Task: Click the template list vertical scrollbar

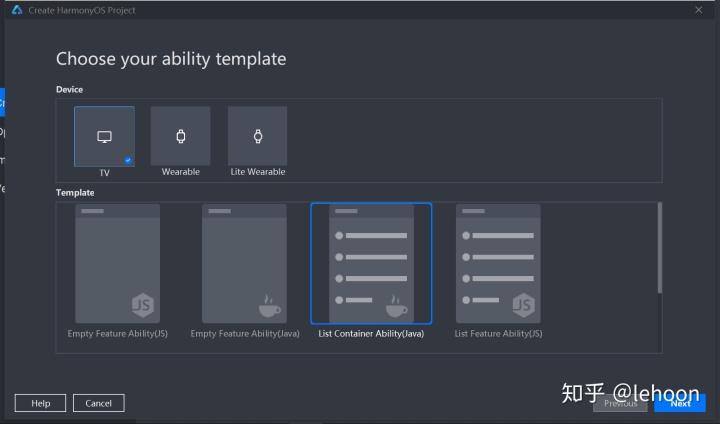Action: tap(659, 248)
